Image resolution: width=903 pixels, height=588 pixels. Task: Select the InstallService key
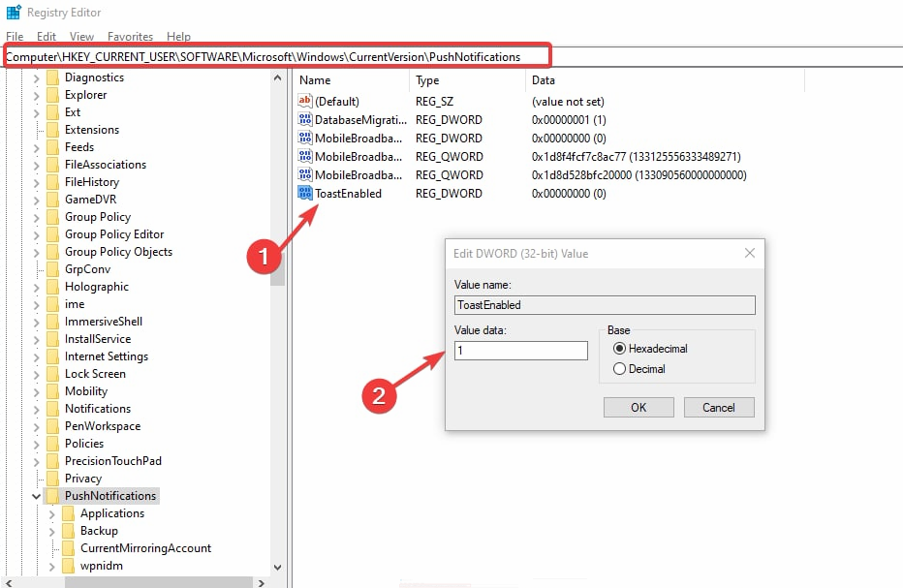pyautogui.click(x=97, y=339)
